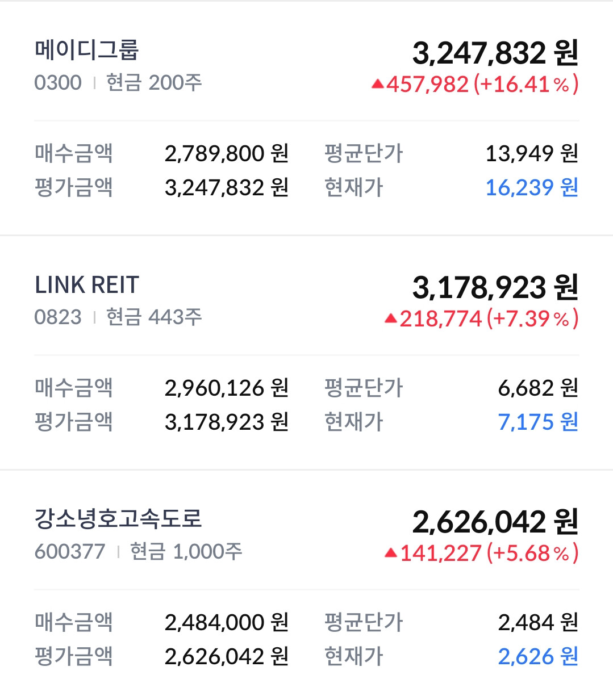The width and height of the screenshot is (613, 700).
Task: Tap stock code 0823 with 현금 443주
Action: pyautogui.click(x=118, y=317)
